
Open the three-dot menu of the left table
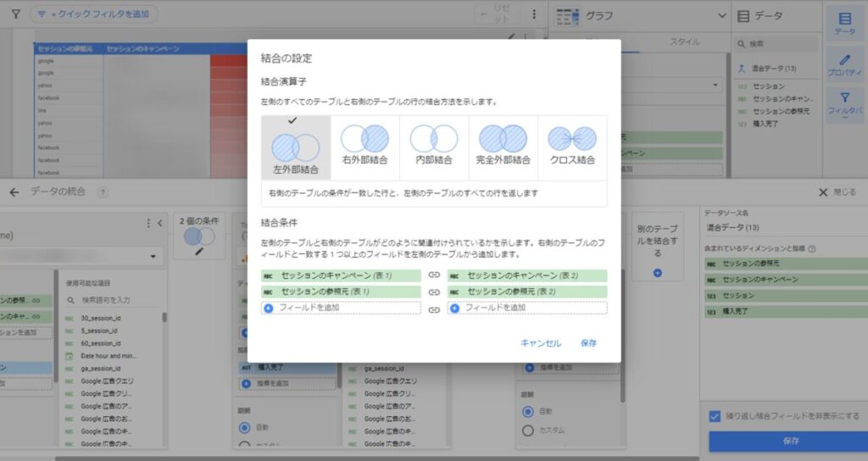tap(147, 223)
